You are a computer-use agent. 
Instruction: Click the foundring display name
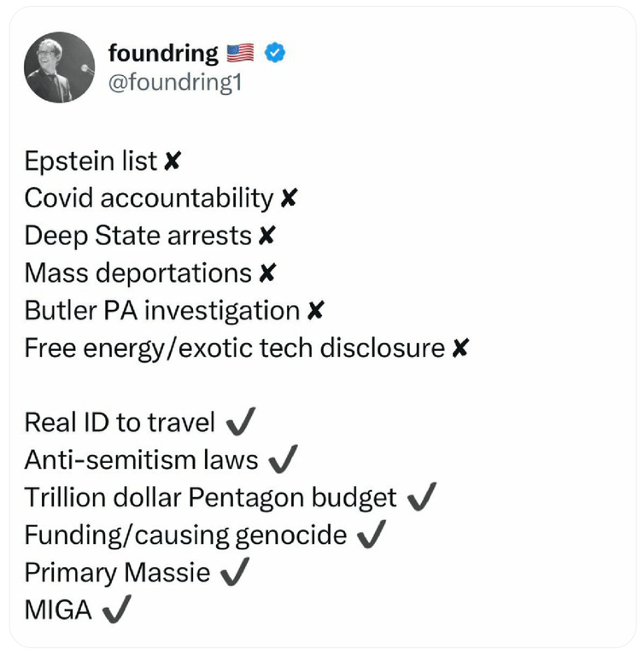163,54
